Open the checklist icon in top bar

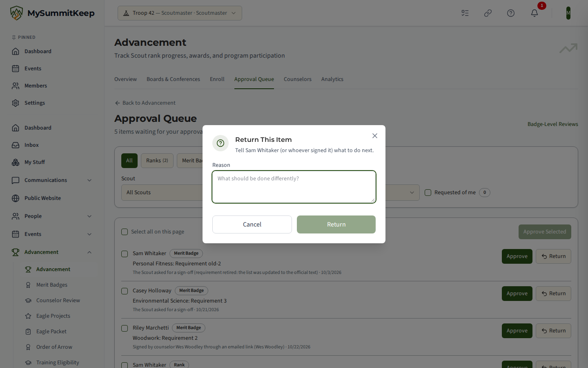pos(465,13)
